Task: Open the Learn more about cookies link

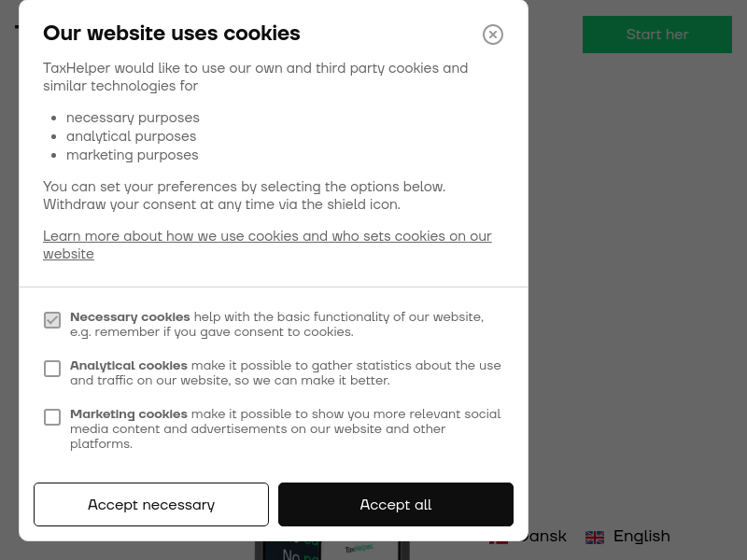Action: [x=267, y=245]
